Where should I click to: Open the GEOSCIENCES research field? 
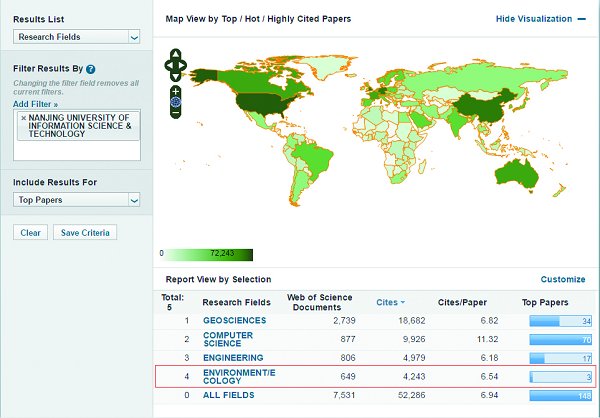point(233,321)
